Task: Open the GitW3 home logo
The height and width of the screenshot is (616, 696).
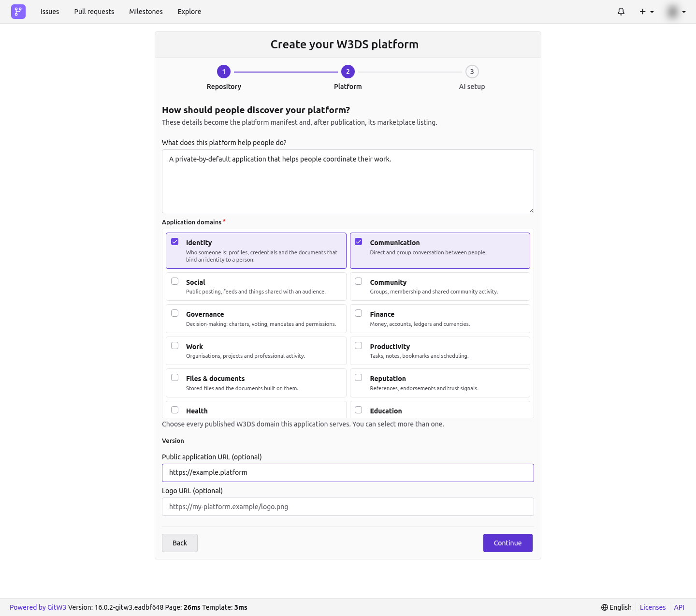Action: tap(18, 12)
